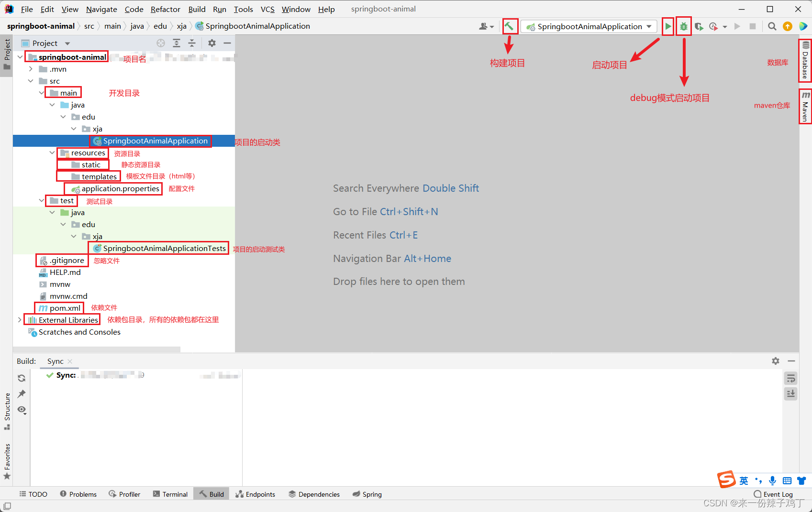Select the Sync tab in Build panel
The height and width of the screenshot is (512, 812).
[56, 361]
